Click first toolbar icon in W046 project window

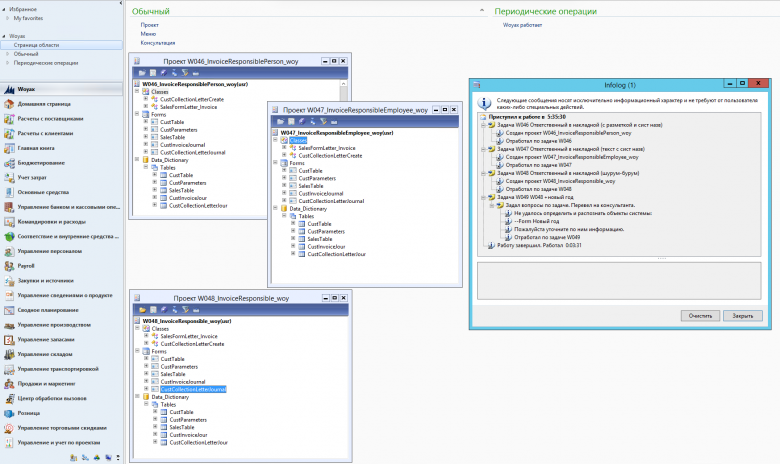pos(140,72)
